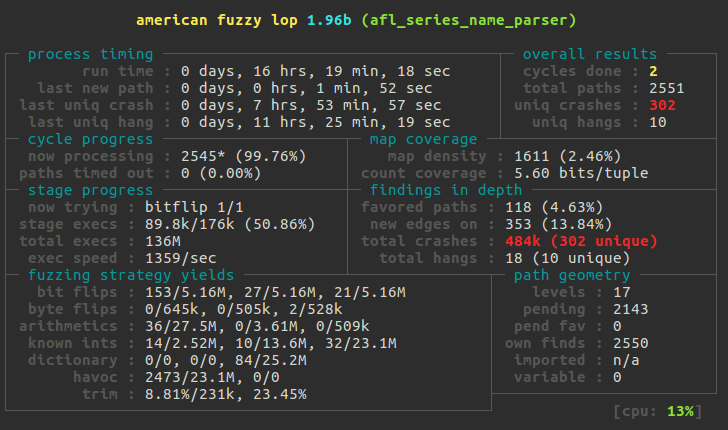Screen dimensions: 728x430
Task: Click the total hangs value '18 (10 unique)'
Action: click(567, 258)
